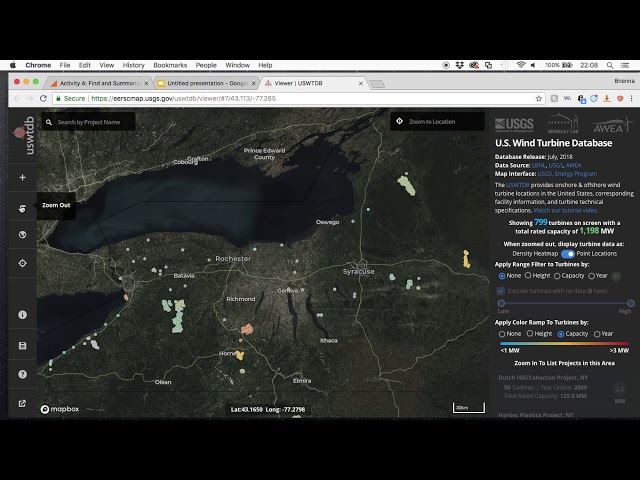Viewport: 640px width, 480px height.
Task: Click the orange download extension icon
Action: click(607, 98)
